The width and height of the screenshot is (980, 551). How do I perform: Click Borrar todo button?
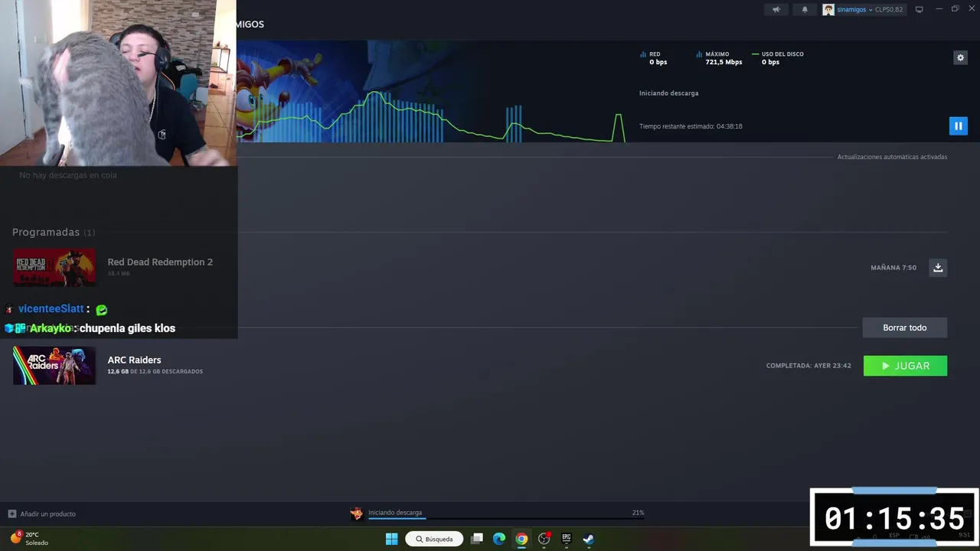point(904,328)
